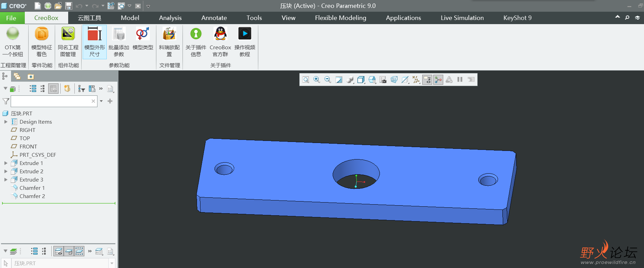Select the root 压块.PRT tree node

[x=21, y=113]
